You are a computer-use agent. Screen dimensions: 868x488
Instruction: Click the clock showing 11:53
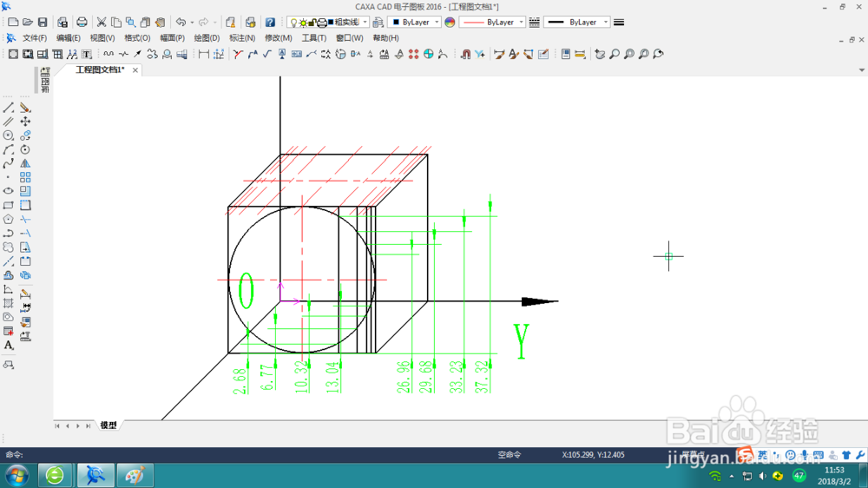(x=834, y=471)
